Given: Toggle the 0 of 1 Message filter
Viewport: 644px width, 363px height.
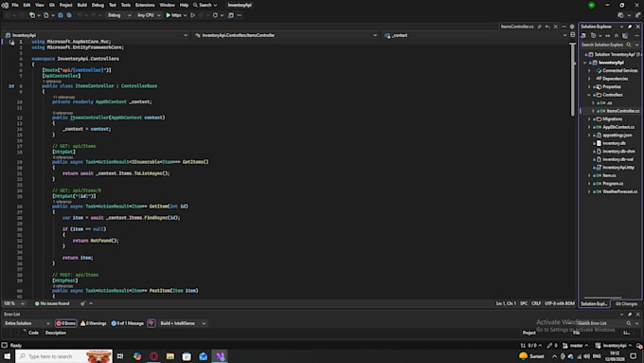Looking at the screenshot, I should click(x=127, y=323).
